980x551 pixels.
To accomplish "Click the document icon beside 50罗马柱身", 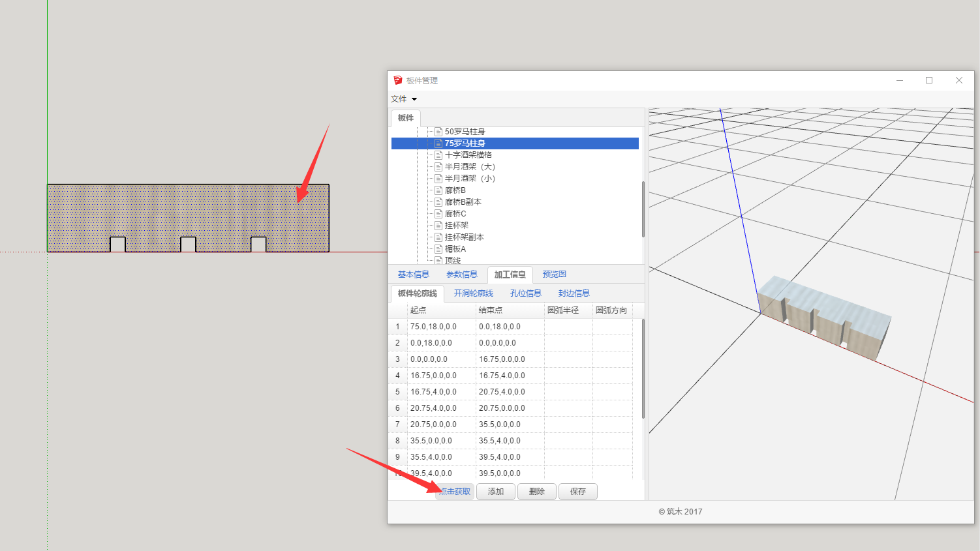I will click(439, 132).
